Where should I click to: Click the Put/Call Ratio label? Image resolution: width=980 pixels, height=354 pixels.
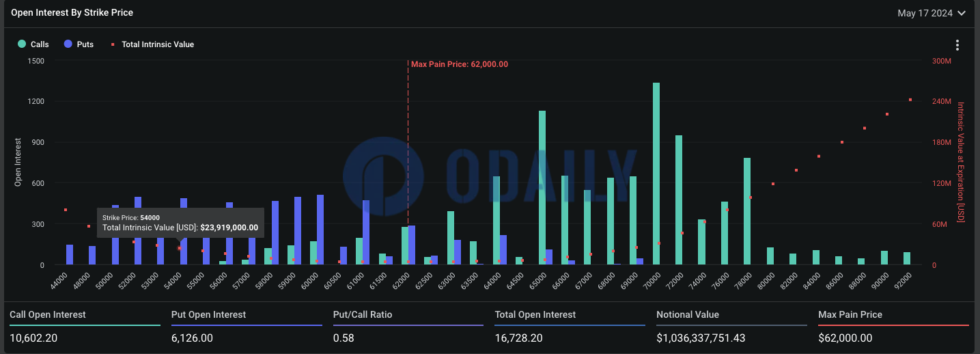pyautogui.click(x=363, y=315)
